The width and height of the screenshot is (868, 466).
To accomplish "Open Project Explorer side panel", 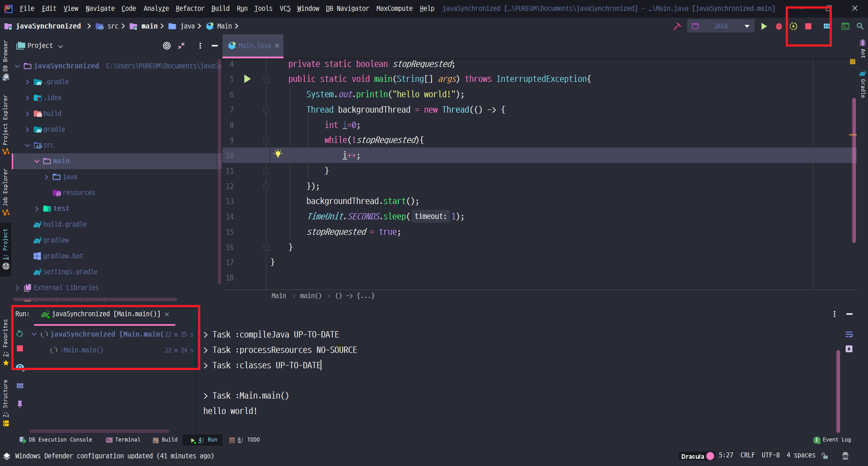I will 5,124.
